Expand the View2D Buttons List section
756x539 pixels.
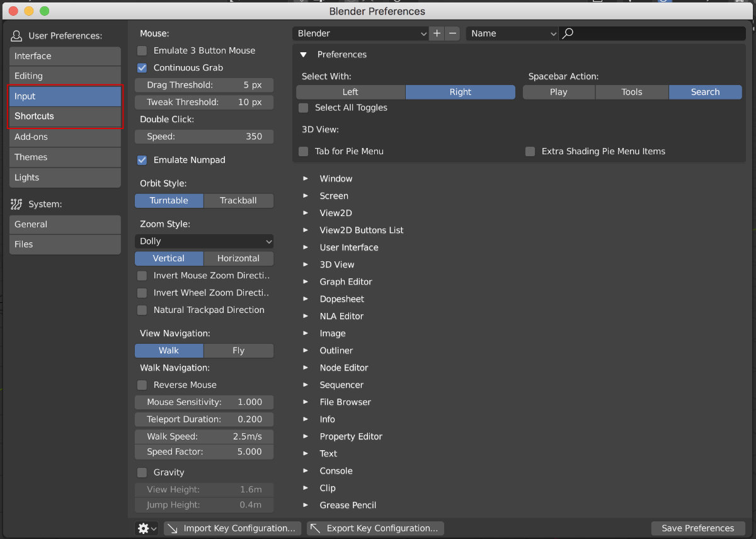tap(306, 230)
